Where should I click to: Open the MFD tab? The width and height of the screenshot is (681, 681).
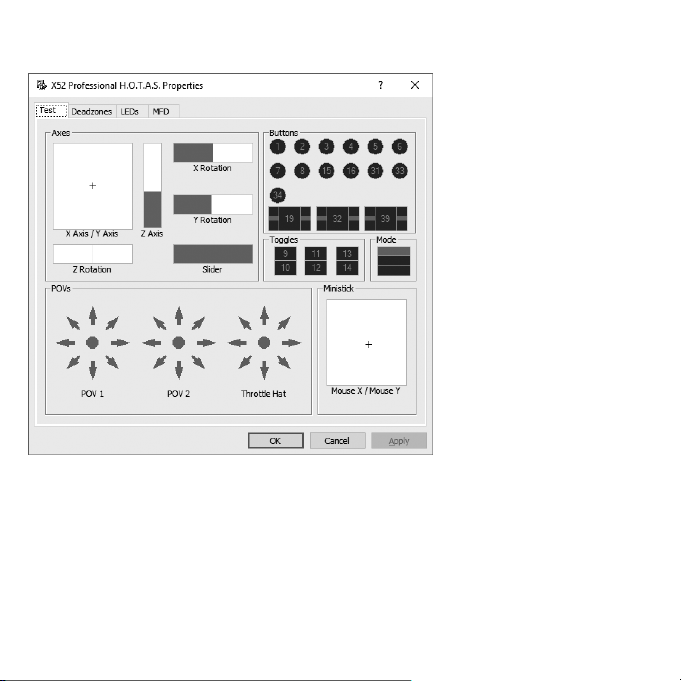[x=163, y=112]
